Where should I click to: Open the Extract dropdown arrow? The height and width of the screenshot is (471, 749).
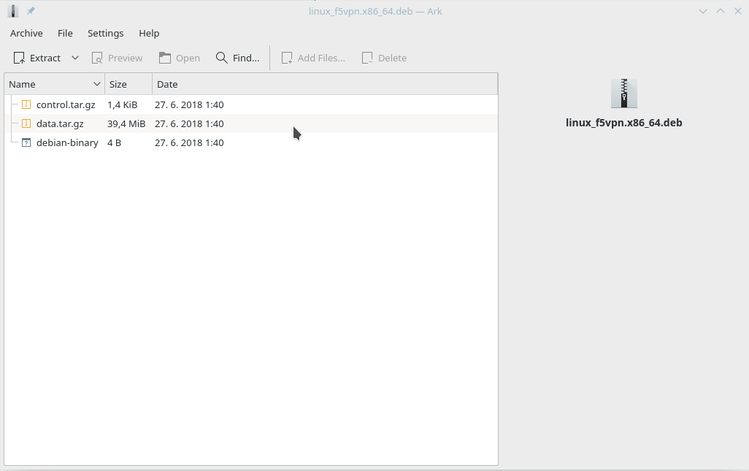[x=75, y=58]
